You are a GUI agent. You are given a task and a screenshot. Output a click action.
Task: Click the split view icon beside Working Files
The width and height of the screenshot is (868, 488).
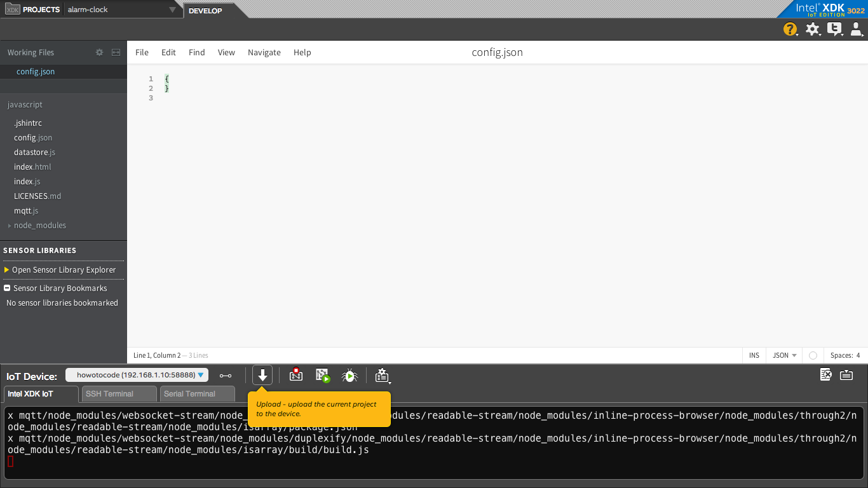(x=116, y=53)
